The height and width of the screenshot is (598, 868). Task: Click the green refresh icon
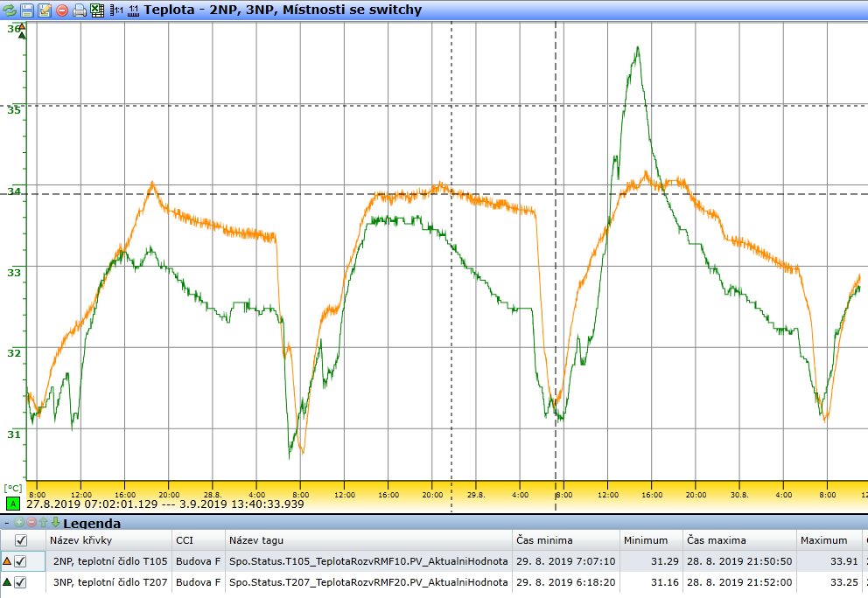9,10
